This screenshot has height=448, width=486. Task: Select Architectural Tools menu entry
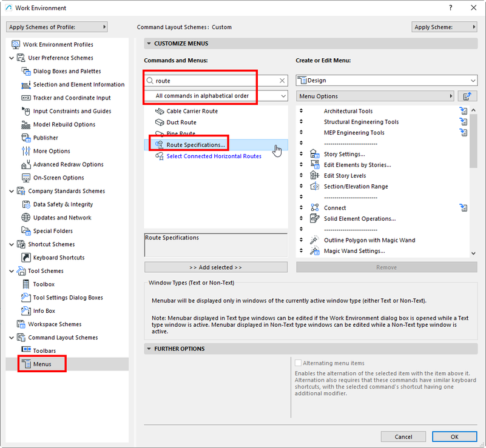pyautogui.click(x=348, y=111)
